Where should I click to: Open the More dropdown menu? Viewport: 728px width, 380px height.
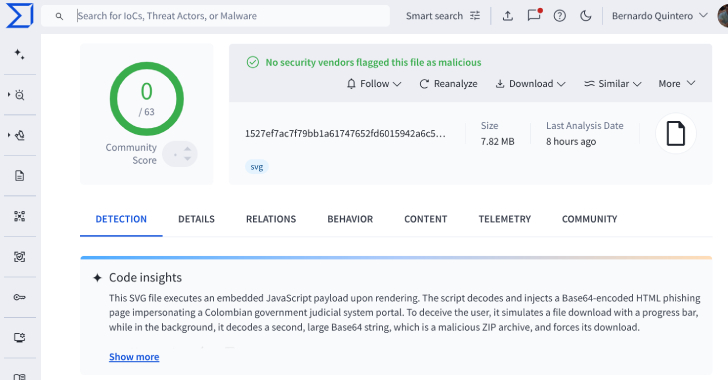click(x=676, y=84)
